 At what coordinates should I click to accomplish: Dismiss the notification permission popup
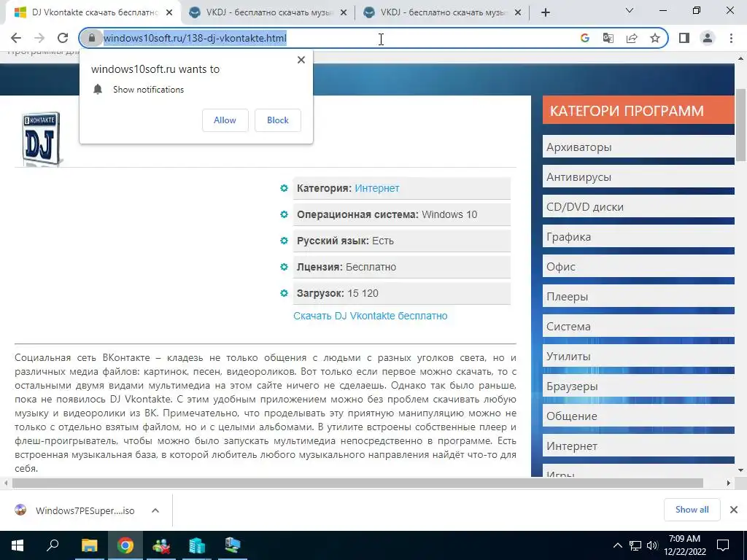(x=301, y=60)
